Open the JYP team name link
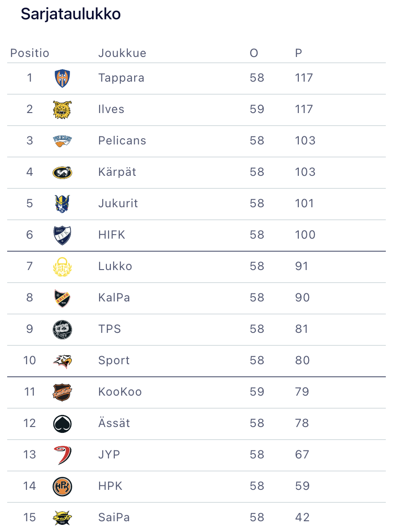Viewport: 393px width, 532px height. [109, 454]
